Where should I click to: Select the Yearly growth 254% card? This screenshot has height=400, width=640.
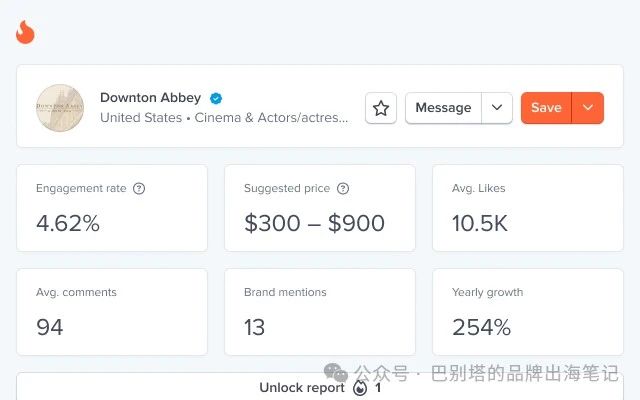pyautogui.click(x=528, y=311)
